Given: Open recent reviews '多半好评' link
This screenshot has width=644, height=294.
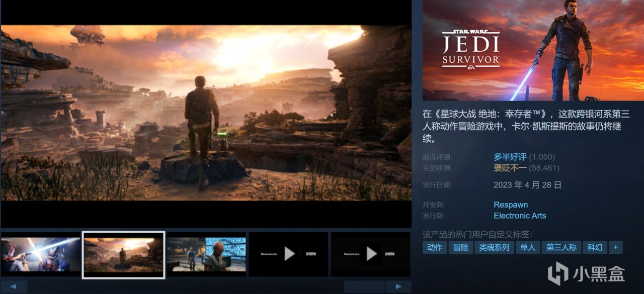Looking at the screenshot, I should click(510, 157).
